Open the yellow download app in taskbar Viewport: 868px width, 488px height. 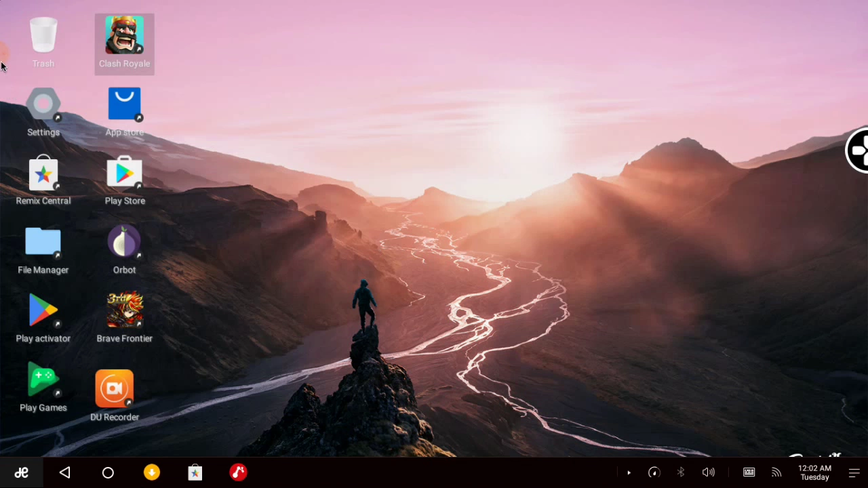coord(152,472)
